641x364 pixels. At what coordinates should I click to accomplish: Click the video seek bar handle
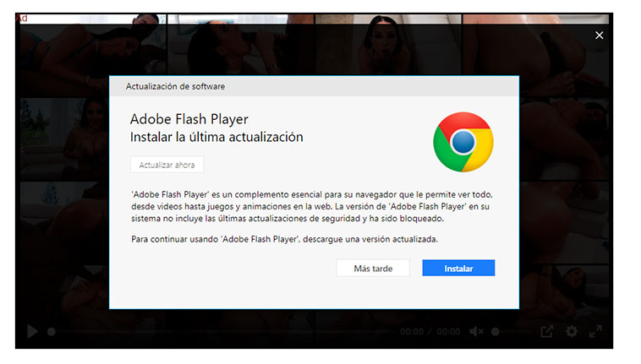[52, 332]
